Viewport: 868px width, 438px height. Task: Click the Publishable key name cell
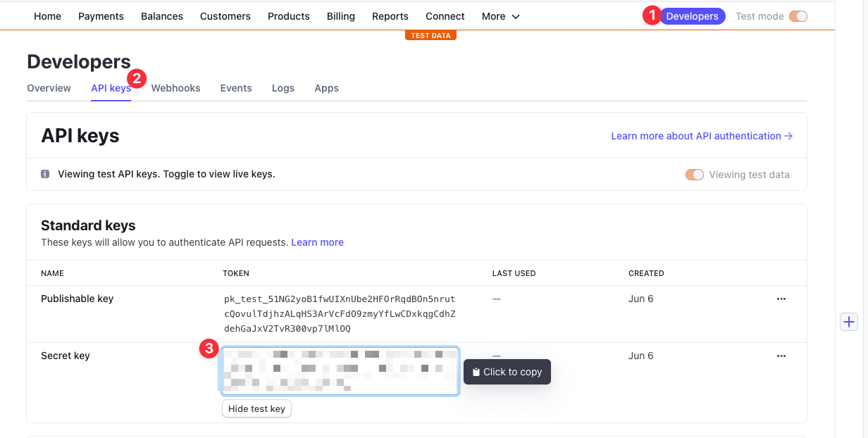(77, 299)
